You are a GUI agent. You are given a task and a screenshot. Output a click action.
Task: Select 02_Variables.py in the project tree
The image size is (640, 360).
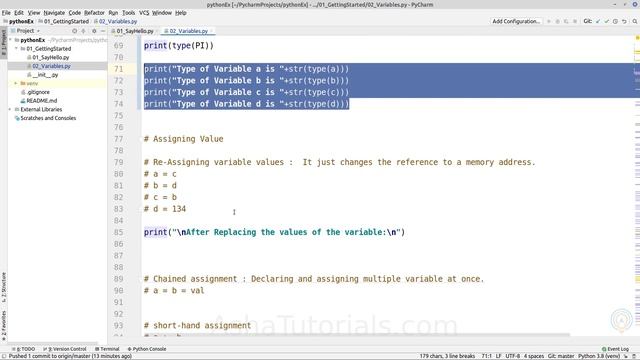point(51,66)
